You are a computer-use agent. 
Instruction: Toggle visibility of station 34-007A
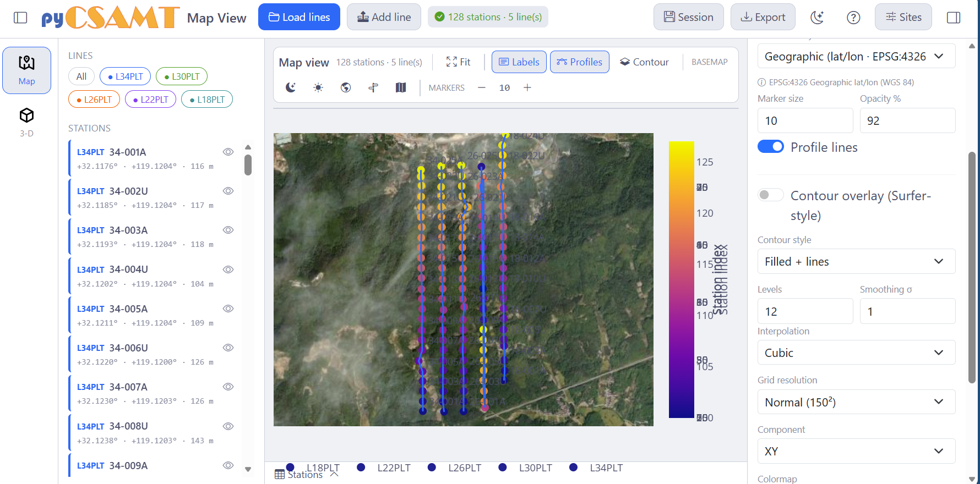point(228,387)
